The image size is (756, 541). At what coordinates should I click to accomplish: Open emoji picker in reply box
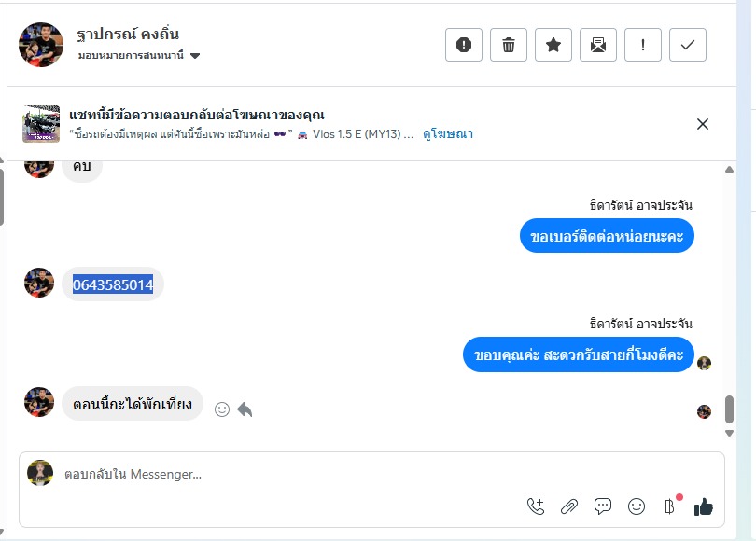(637, 506)
